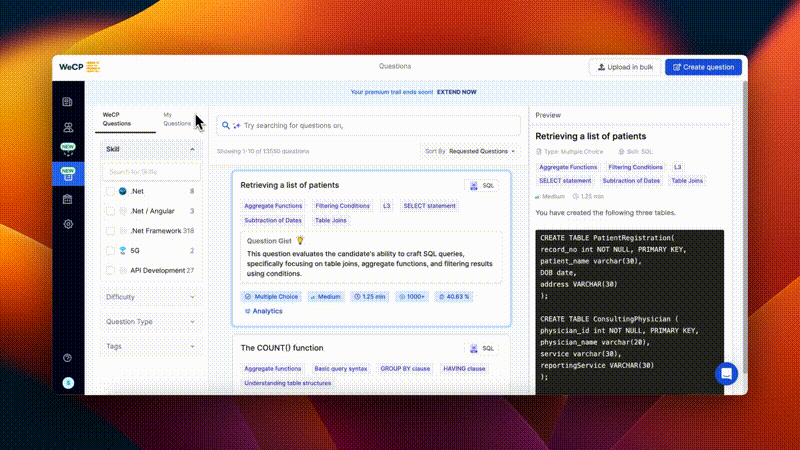
Task: Click the .Net skill logo icon
Action: click(122, 191)
